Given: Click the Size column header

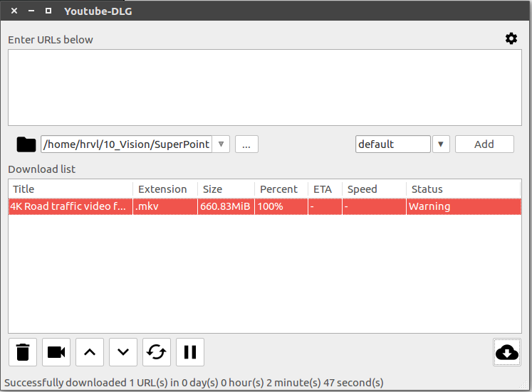Looking at the screenshot, I should (226, 189).
